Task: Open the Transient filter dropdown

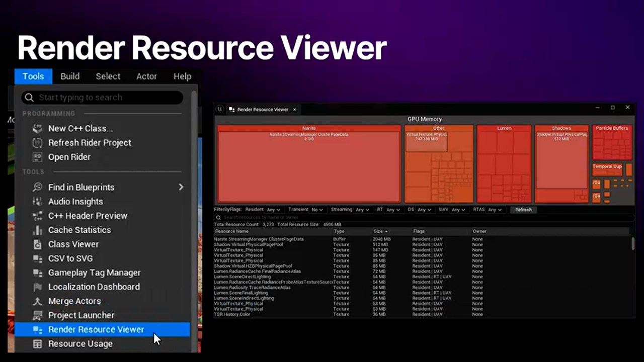Action: 317,210
